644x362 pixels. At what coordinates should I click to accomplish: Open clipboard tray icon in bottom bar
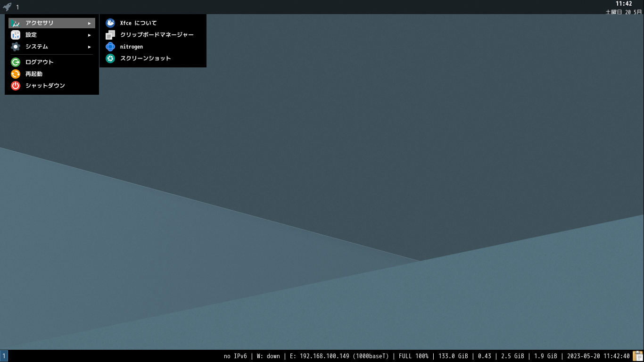pyautogui.click(x=638, y=356)
